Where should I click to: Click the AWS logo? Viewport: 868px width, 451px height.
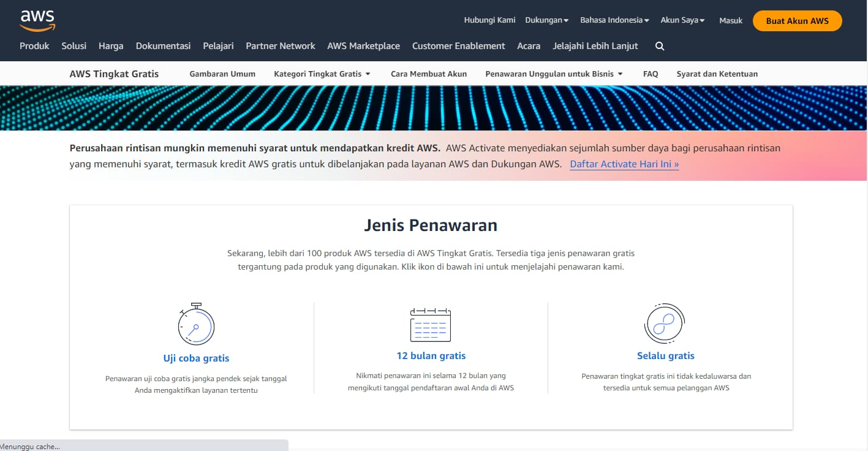click(37, 20)
